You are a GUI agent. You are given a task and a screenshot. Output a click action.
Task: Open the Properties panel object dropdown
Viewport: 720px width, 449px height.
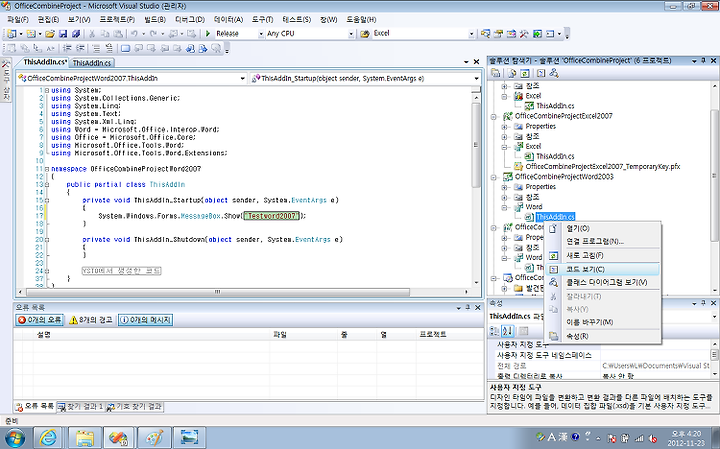pos(714,316)
